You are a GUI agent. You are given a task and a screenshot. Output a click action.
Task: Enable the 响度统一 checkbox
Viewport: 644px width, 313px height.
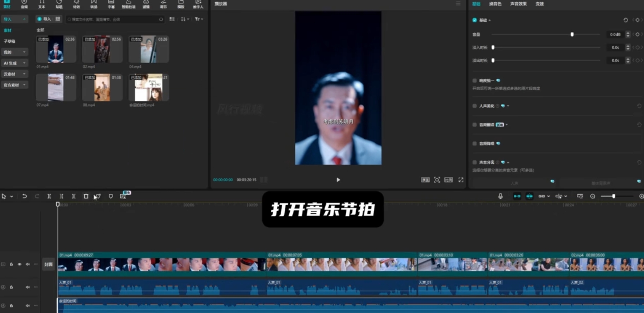click(x=475, y=81)
